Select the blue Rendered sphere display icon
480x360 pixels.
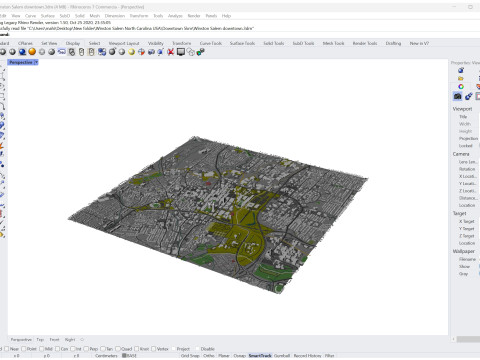22,52
